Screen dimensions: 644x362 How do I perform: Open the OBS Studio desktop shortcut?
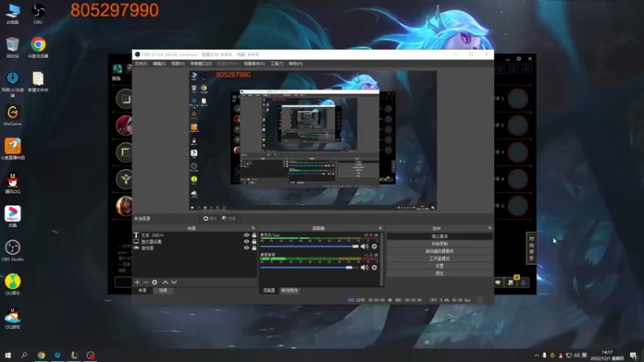13,251
